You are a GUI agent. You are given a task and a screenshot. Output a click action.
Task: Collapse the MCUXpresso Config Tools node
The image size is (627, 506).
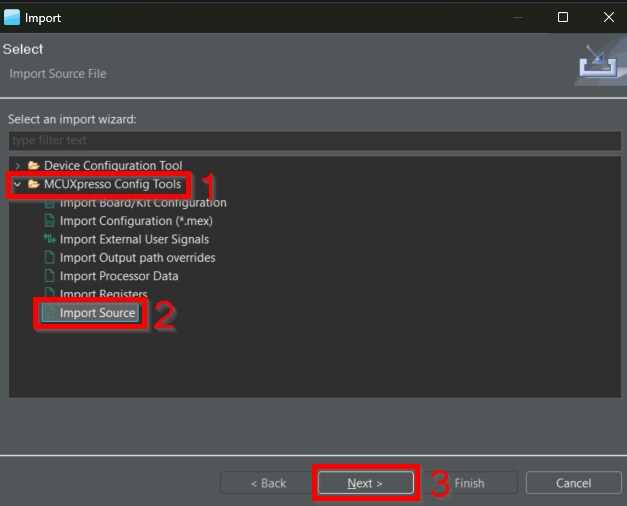tap(17, 185)
